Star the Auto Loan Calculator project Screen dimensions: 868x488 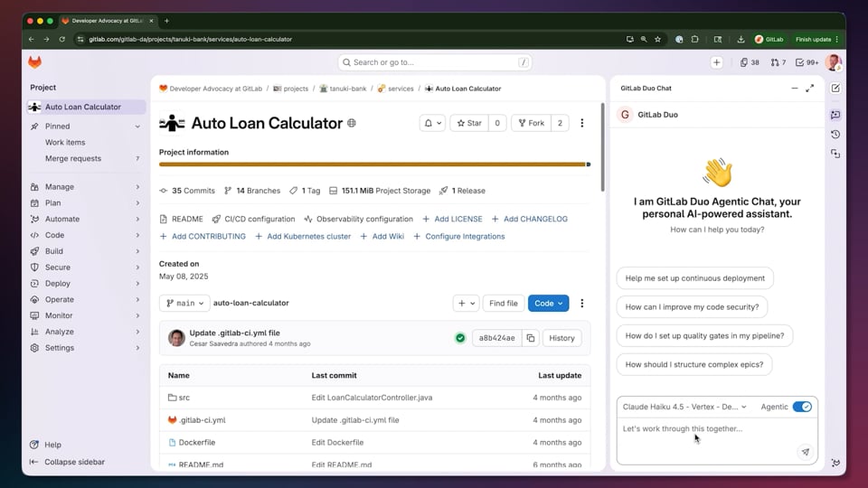click(469, 124)
